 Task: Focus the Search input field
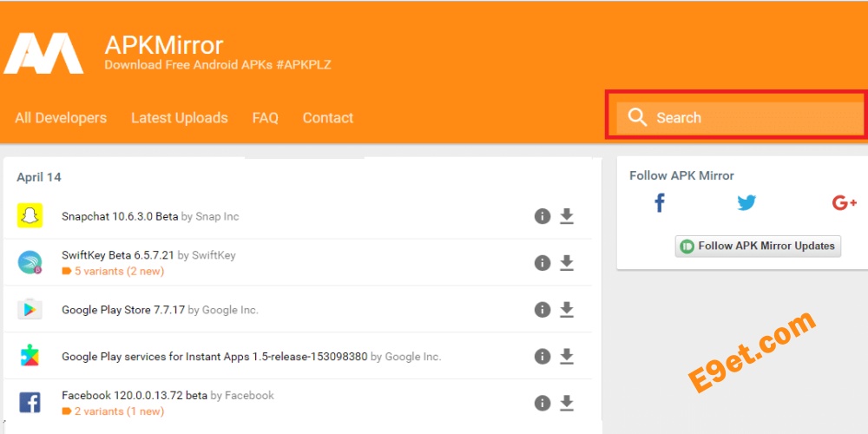pos(740,117)
